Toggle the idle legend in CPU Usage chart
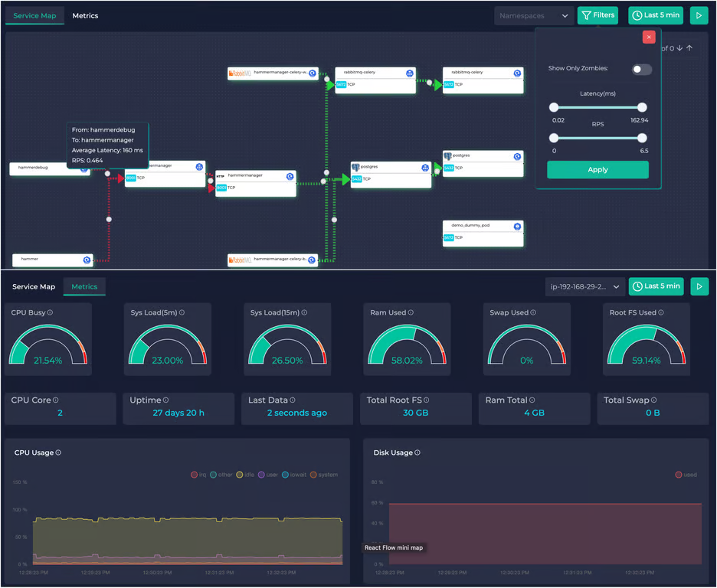 tap(247, 475)
